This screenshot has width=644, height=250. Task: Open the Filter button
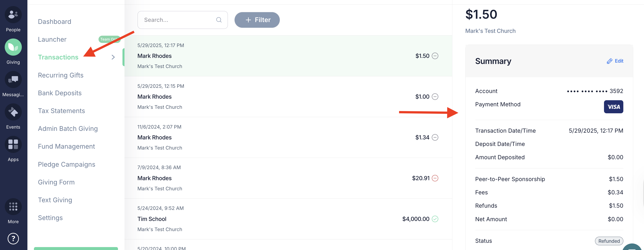pyautogui.click(x=257, y=20)
